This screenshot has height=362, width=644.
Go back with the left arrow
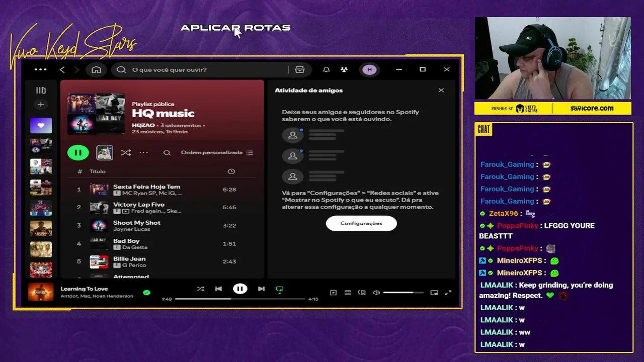click(x=62, y=69)
